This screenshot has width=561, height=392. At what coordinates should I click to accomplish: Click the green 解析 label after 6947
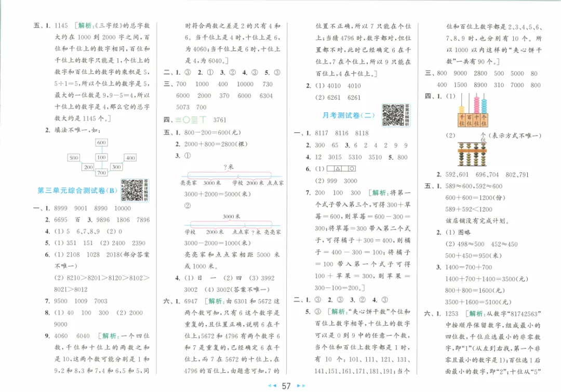pos(216,301)
